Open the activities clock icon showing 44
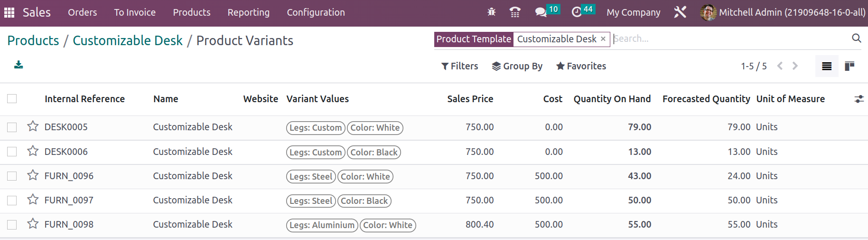This screenshot has height=240, width=868. click(x=583, y=11)
